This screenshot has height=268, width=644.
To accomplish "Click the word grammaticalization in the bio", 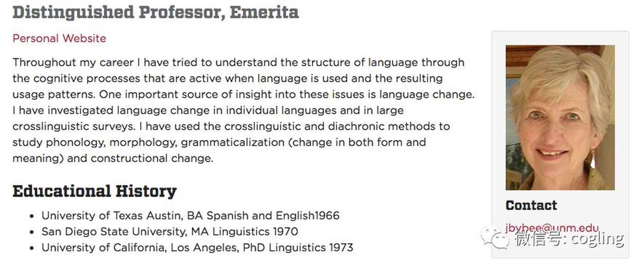I will point(232,143).
